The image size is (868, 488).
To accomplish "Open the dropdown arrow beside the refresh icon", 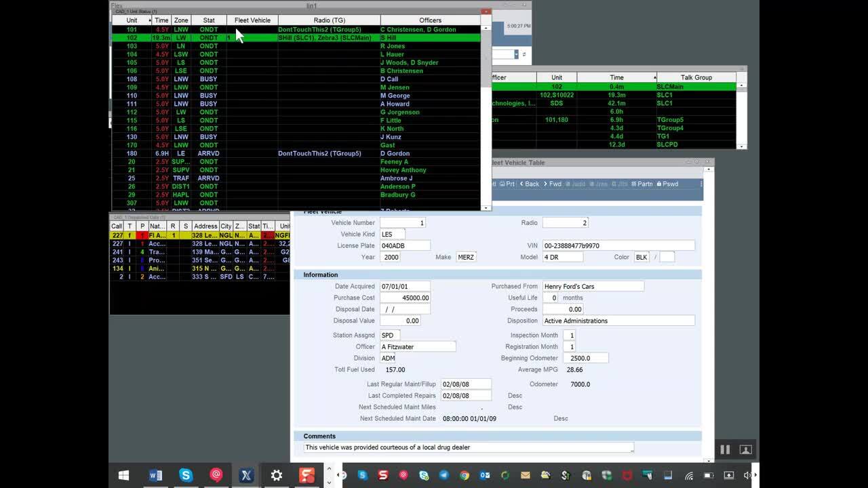I will (x=516, y=54).
